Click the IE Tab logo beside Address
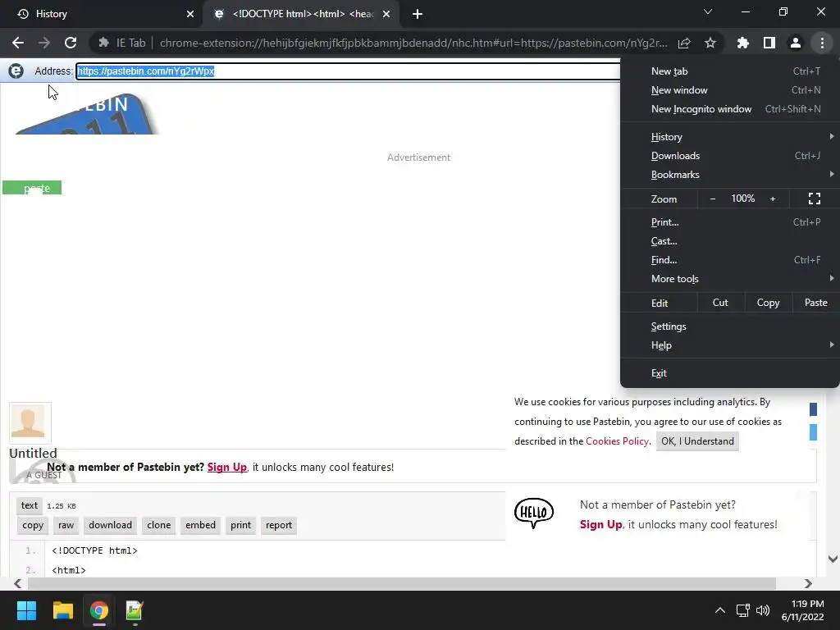 16,71
